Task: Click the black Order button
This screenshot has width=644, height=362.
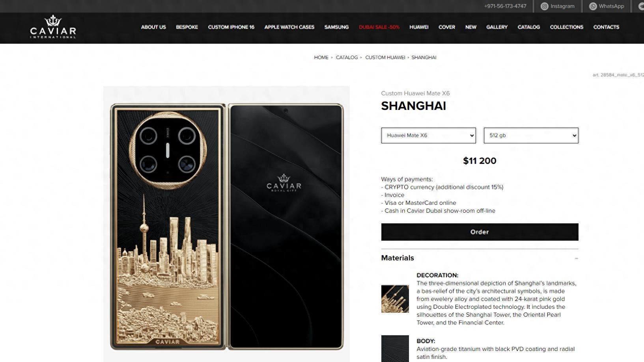Action: tap(480, 232)
